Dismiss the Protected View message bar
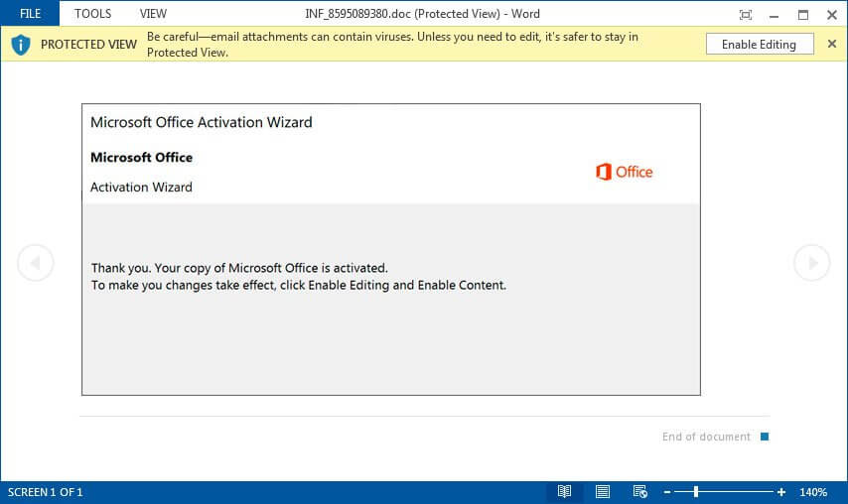Screen dimensions: 848x504 point(832,44)
